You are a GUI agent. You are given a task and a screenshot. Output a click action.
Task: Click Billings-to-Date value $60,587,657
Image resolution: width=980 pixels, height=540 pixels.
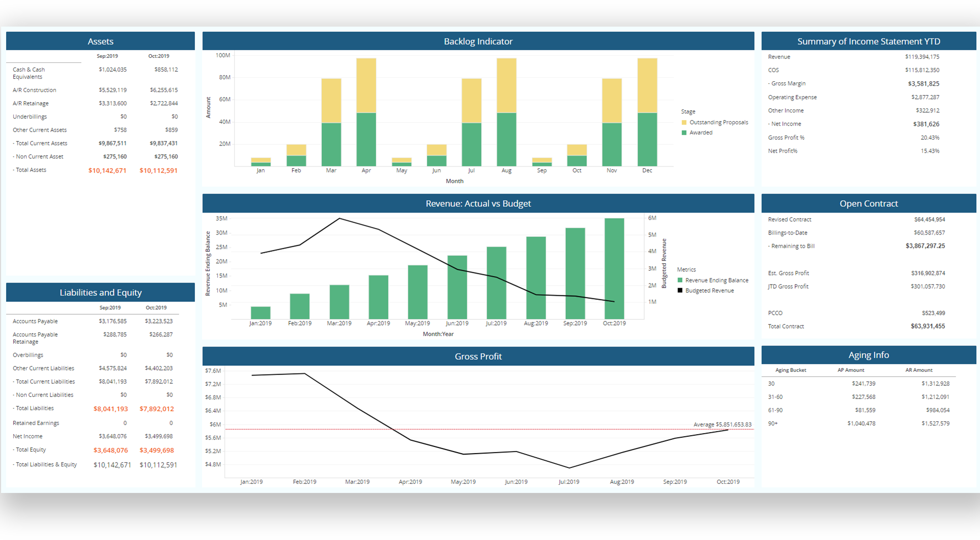929,233
